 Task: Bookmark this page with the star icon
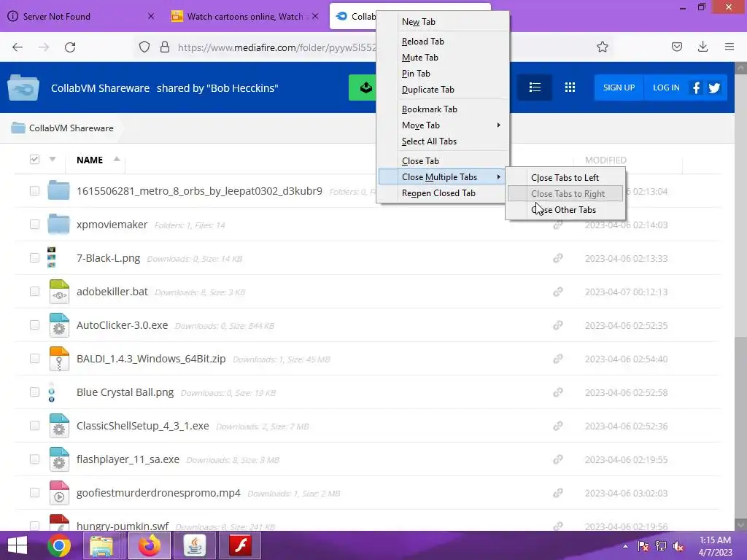(x=602, y=47)
